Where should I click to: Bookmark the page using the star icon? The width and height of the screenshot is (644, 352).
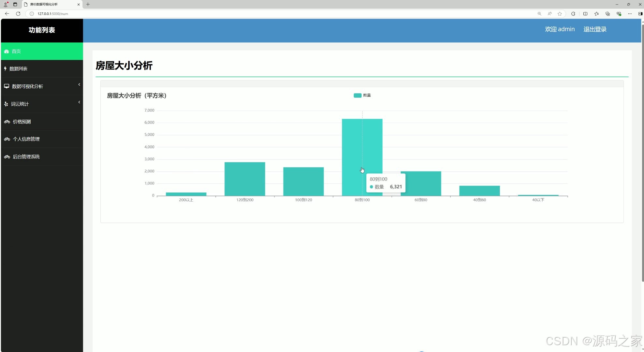[x=560, y=14]
